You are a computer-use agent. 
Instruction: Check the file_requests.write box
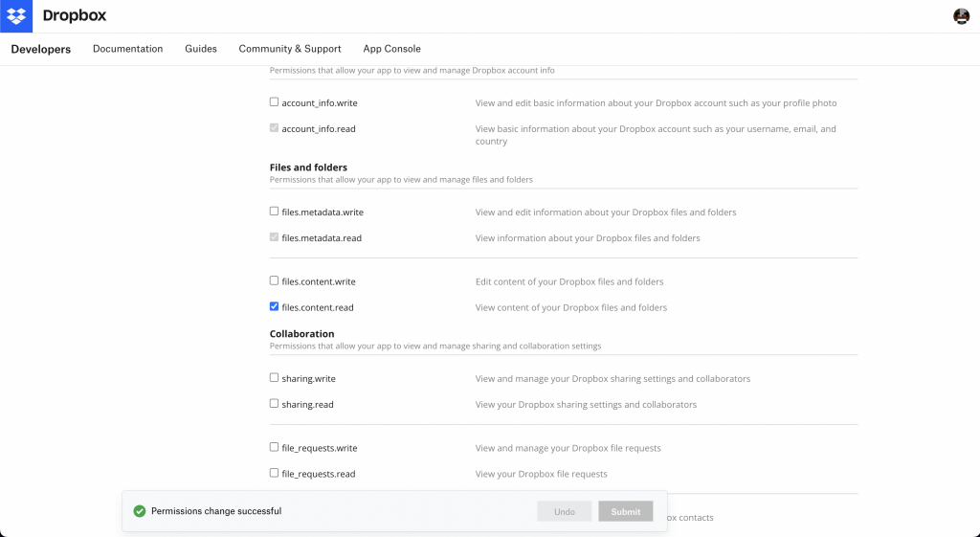(275, 447)
